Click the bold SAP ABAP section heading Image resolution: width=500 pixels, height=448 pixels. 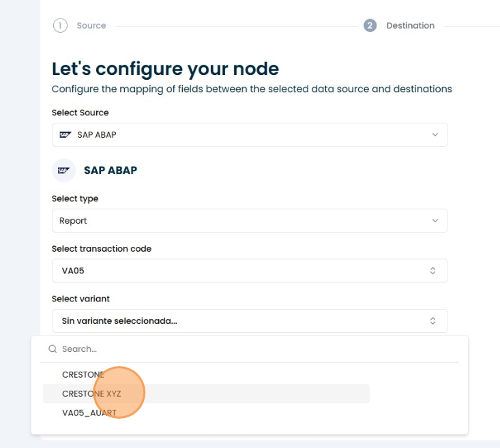[x=111, y=170]
